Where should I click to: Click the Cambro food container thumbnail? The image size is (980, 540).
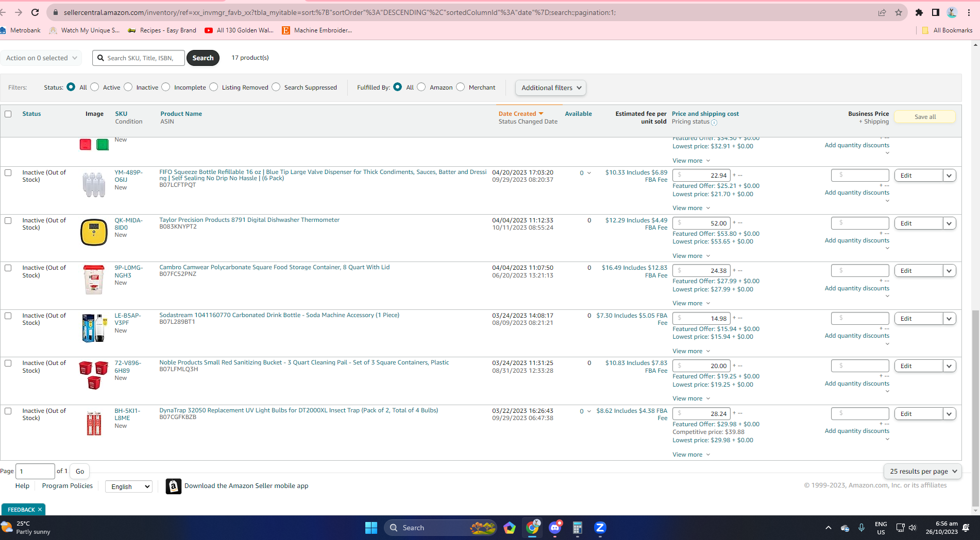(94, 280)
